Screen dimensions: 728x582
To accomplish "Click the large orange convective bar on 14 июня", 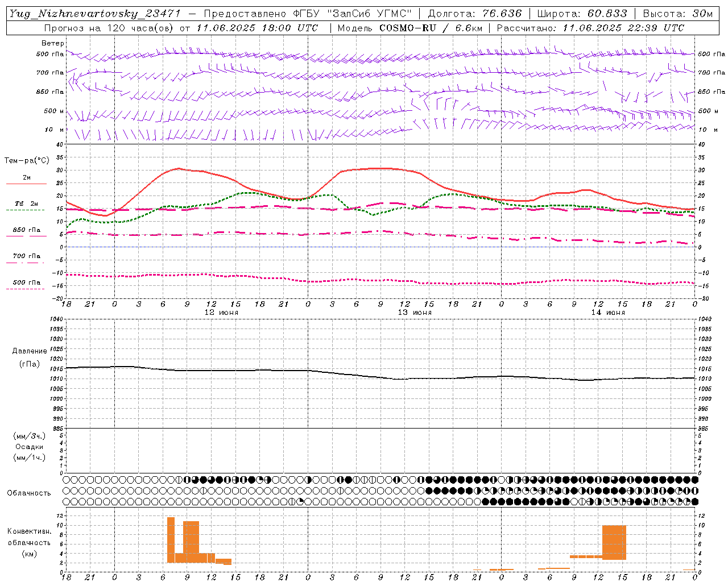I will 614,542.
